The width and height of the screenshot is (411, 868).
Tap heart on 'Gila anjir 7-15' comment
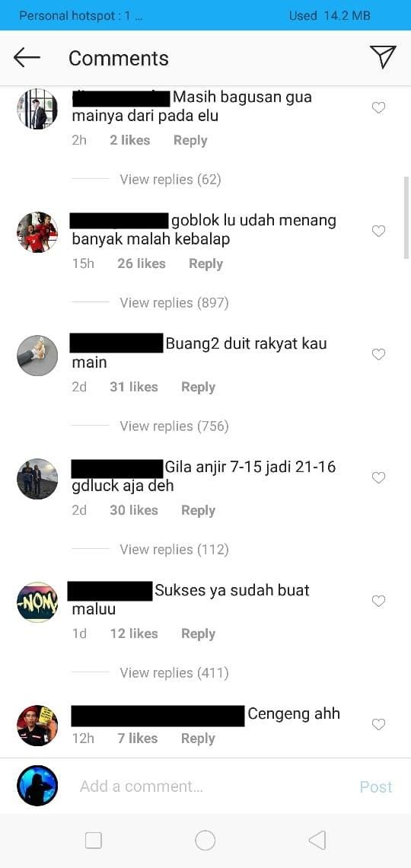coord(378,478)
